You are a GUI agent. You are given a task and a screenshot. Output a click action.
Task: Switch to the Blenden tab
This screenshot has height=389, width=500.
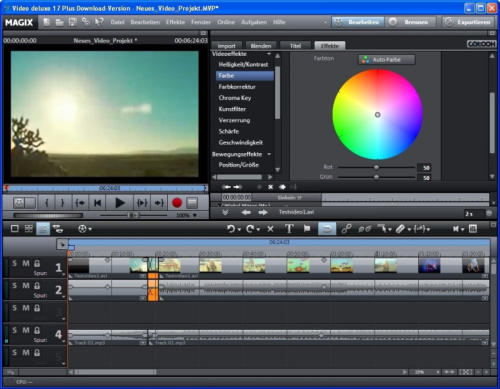(x=261, y=46)
